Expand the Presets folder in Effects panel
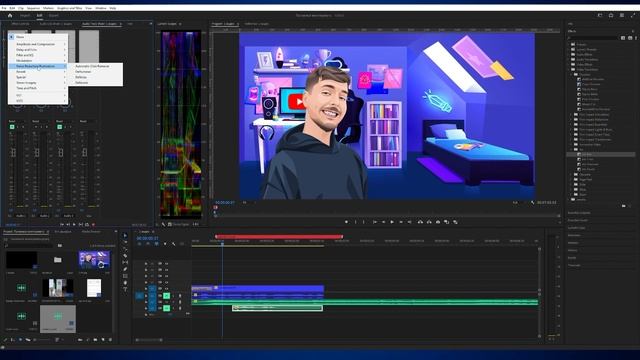Image resolution: width=640 pixels, height=360 pixels. [569, 44]
